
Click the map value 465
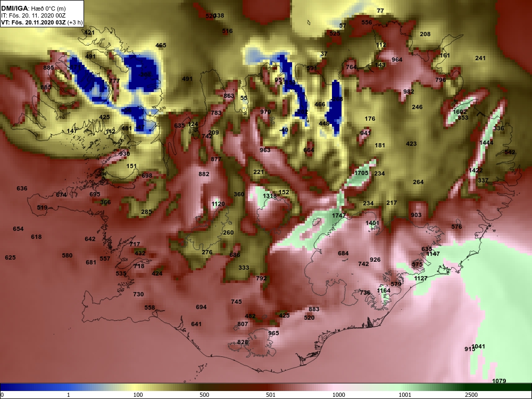(161, 45)
